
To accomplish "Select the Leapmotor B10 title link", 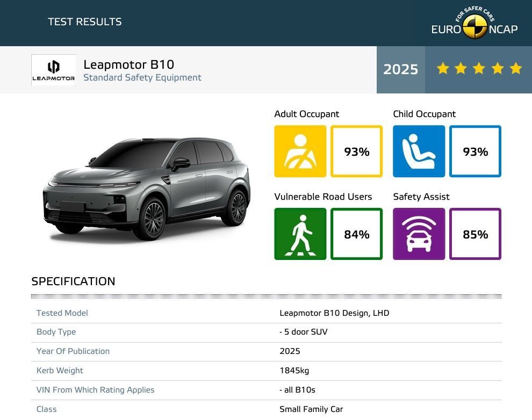I will click(x=128, y=64).
